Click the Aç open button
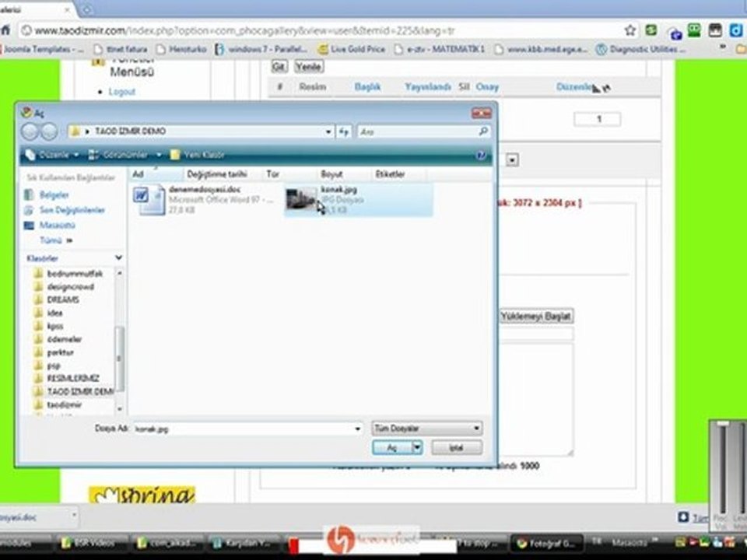747x560 pixels. [x=391, y=448]
